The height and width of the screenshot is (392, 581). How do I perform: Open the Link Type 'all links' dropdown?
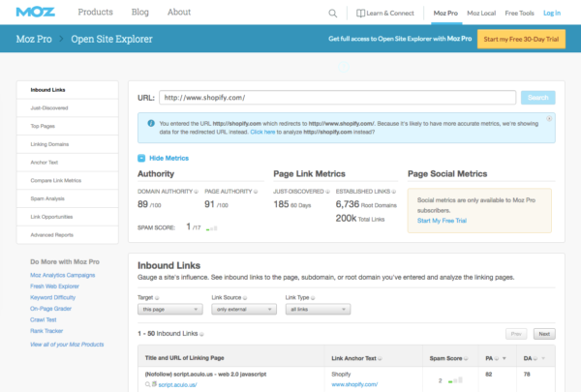pos(318,310)
